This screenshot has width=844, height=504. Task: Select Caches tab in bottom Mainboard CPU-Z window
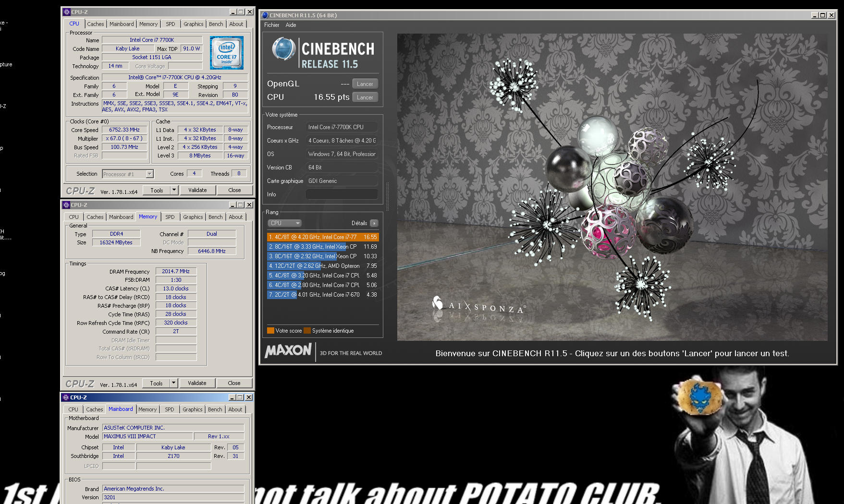(x=94, y=409)
